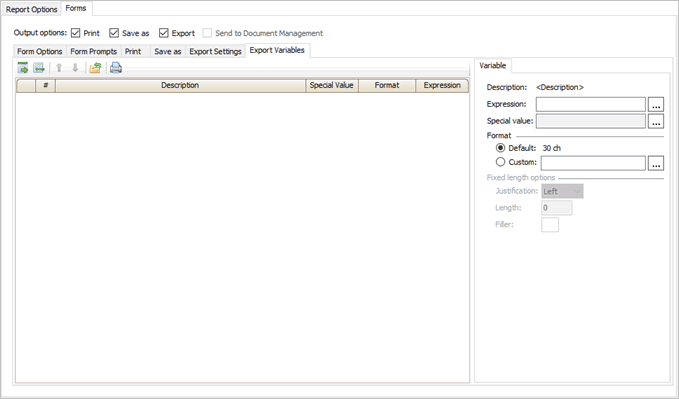The width and height of the screenshot is (679, 399).
Task: Select the Variable panel tab
Action: (x=493, y=65)
